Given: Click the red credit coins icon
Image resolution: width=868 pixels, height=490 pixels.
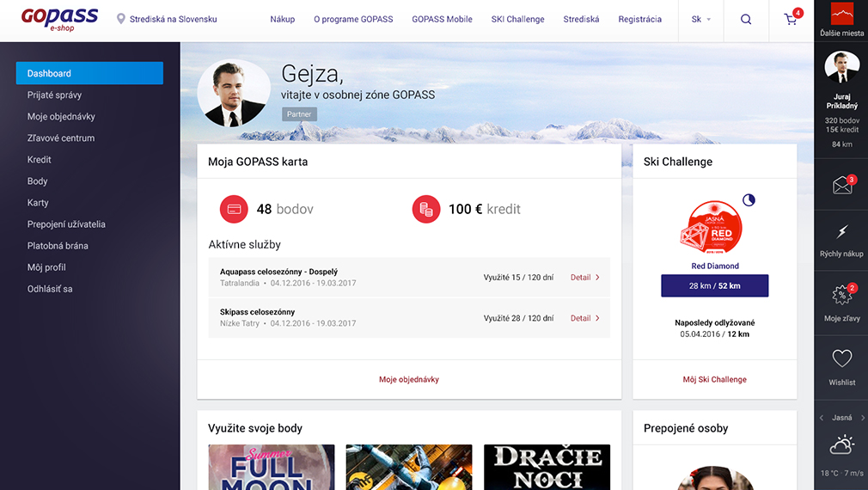Looking at the screenshot, I should coord(425,209).
